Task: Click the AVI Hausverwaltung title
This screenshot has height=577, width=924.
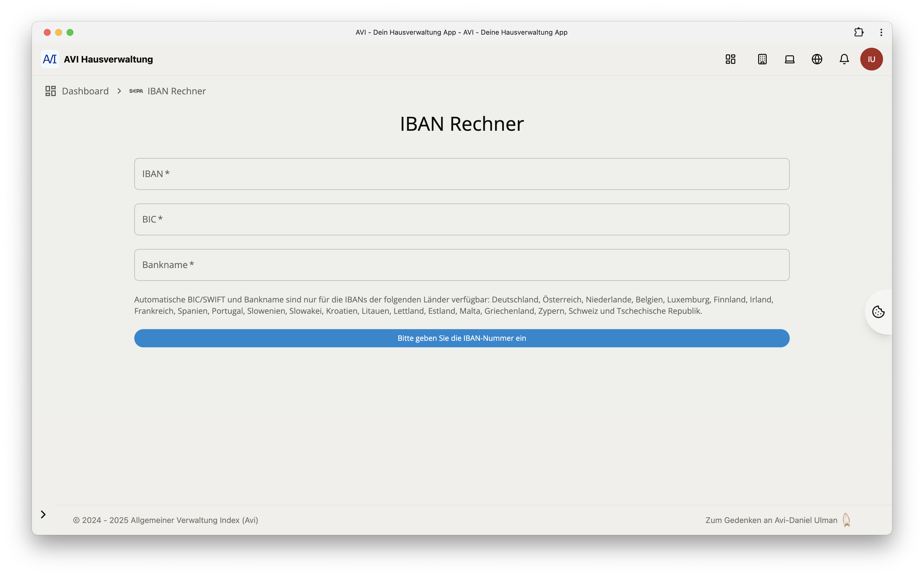Action: tap(108, 59)
